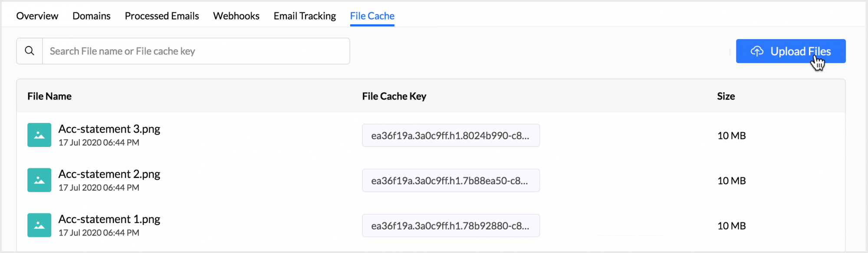Open the Webhooks tab
Image resolution: width=868 pixels, height=253 pixels.
pyautogui.click(x=236, y=16)
